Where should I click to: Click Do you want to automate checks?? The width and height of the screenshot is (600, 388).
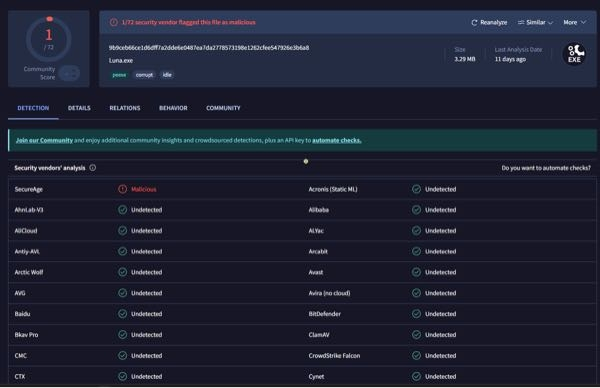(546, 168)
